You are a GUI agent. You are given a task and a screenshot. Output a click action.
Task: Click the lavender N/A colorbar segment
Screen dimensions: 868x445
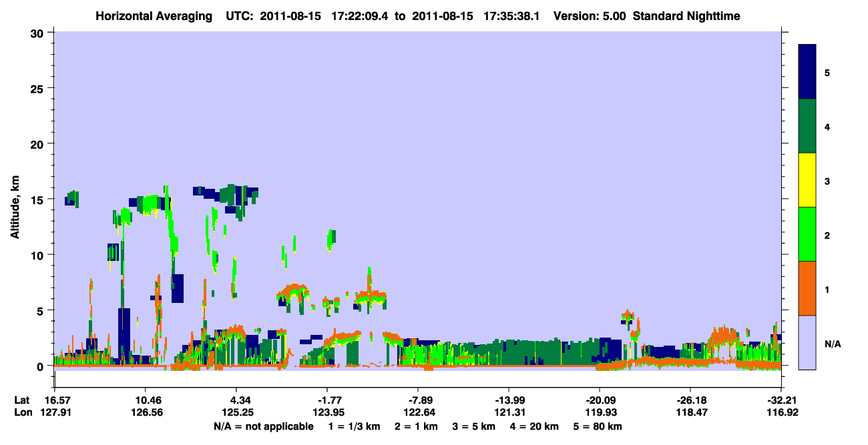click(807, 342)
